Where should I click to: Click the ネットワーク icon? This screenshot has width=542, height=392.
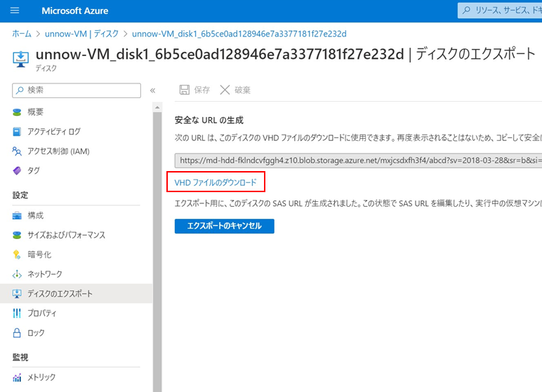tap(17, 275)
